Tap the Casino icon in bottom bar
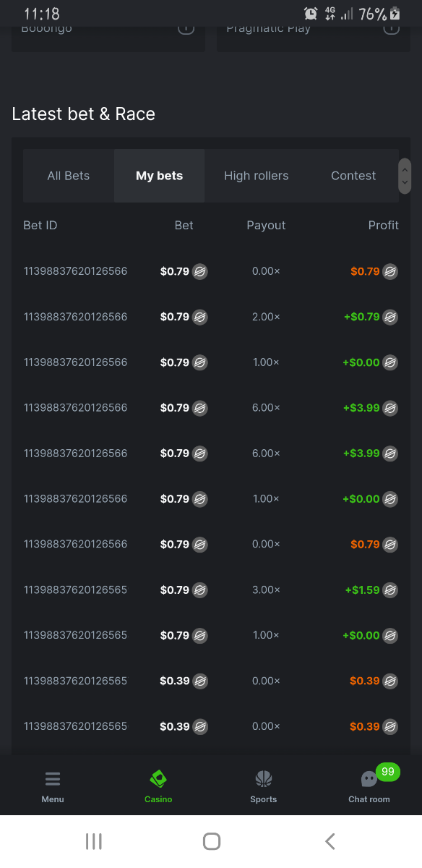 [158, 779]
